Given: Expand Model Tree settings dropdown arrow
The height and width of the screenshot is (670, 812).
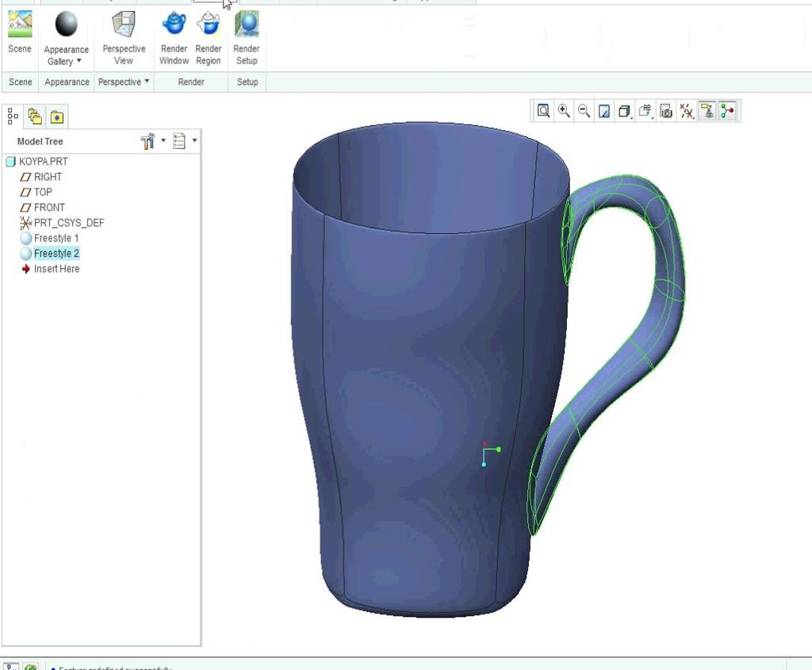Looking at the screenshot, I should pos(163,140).
